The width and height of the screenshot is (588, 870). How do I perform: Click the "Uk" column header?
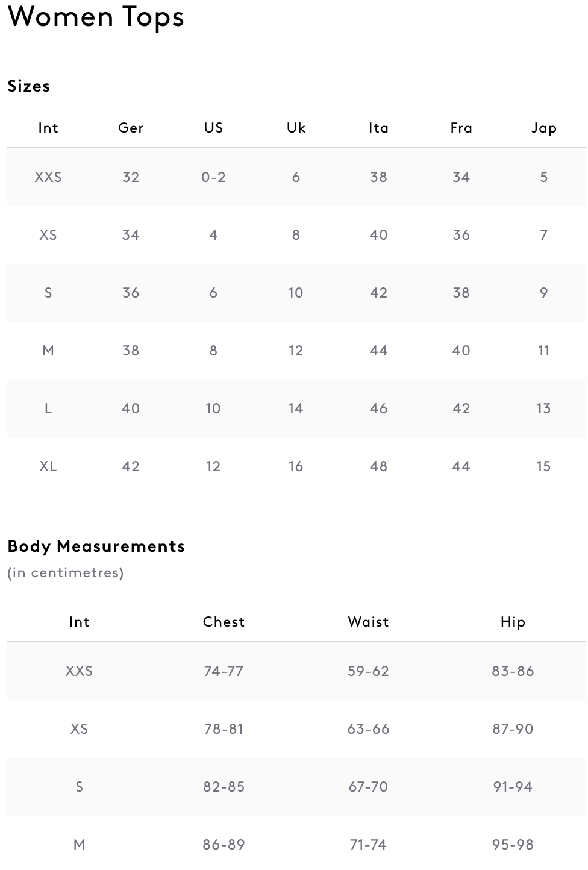pyautogui.click(x=296, y=128)
